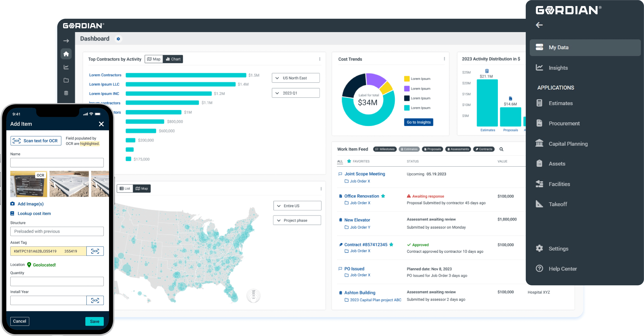Click the yellow Lorem Ipsum legend swatch
This screenshot has height=336, width=644.
point(407,78)
